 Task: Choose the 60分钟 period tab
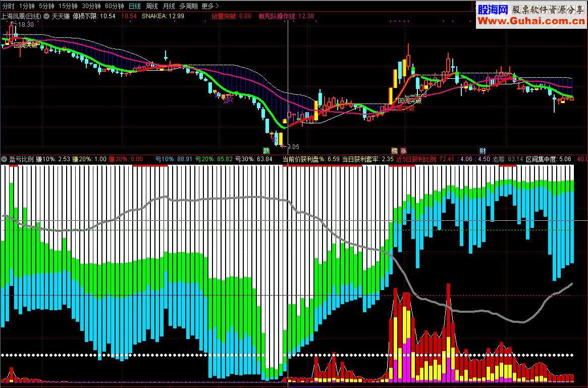(x=115, y=6)
